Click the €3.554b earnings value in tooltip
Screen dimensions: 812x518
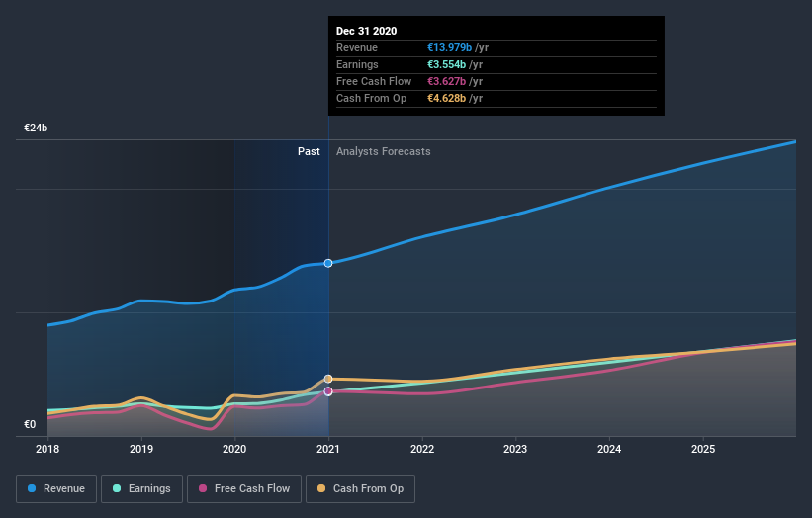(446, 64)
